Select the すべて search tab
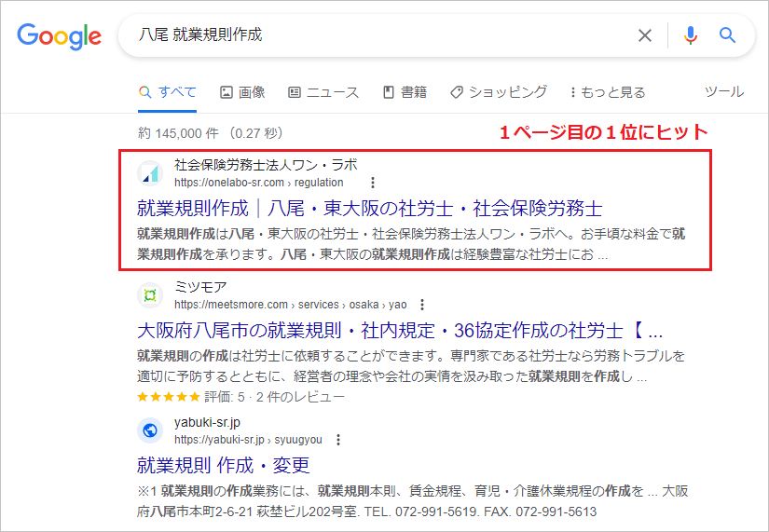Image resolution: width=769 pixels, height=532 pixels. pyautogui.click(x=167, y=92)
